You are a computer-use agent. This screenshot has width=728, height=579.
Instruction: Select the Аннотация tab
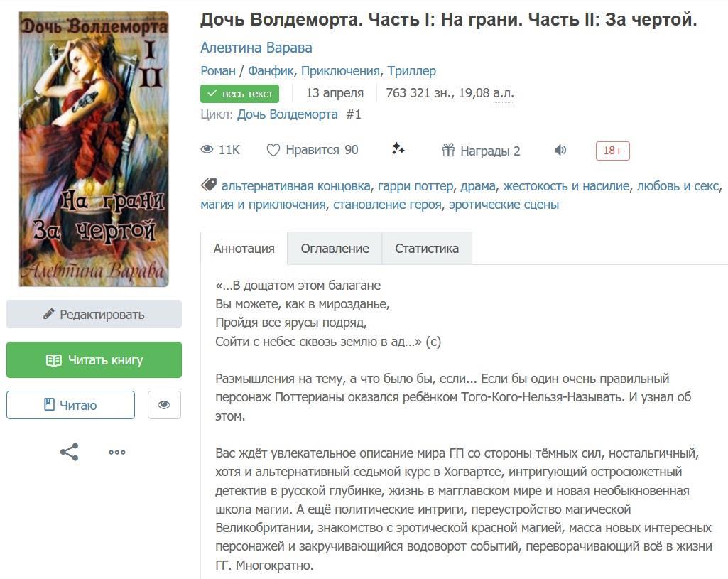[244, 249]
